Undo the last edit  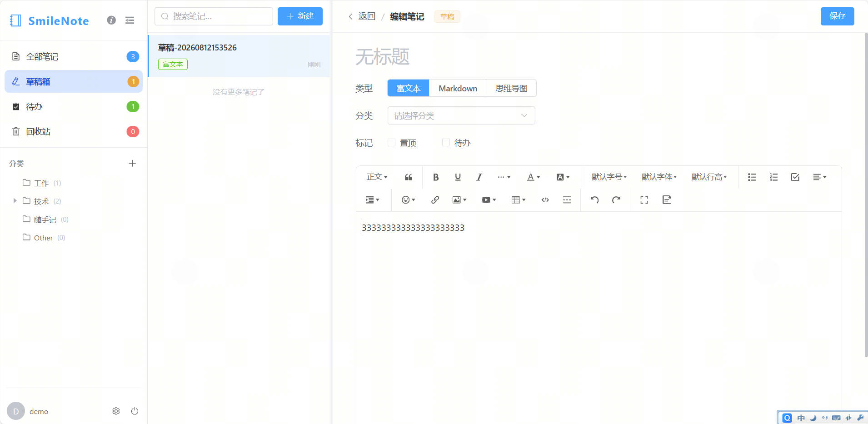tap(594, 200)
